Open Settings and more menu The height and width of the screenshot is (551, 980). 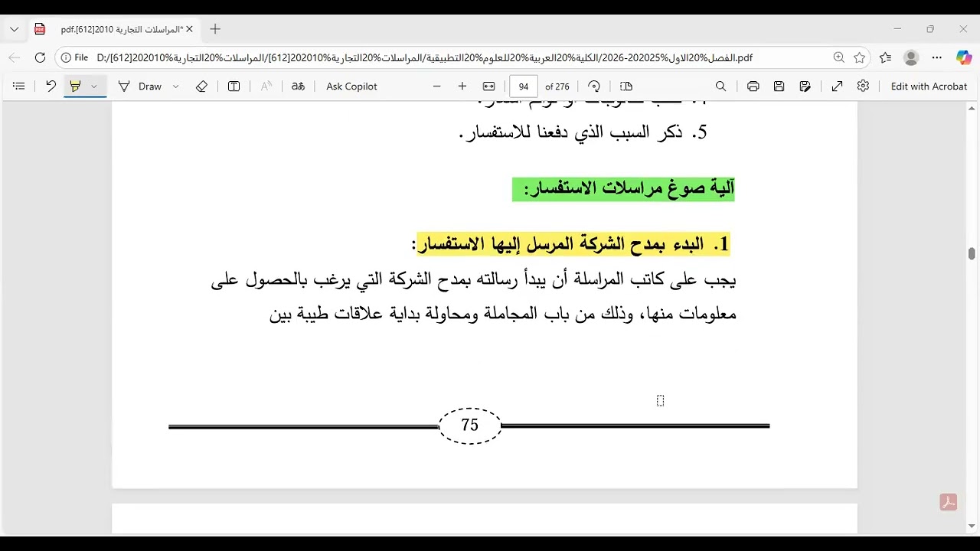tap(937, 57)
